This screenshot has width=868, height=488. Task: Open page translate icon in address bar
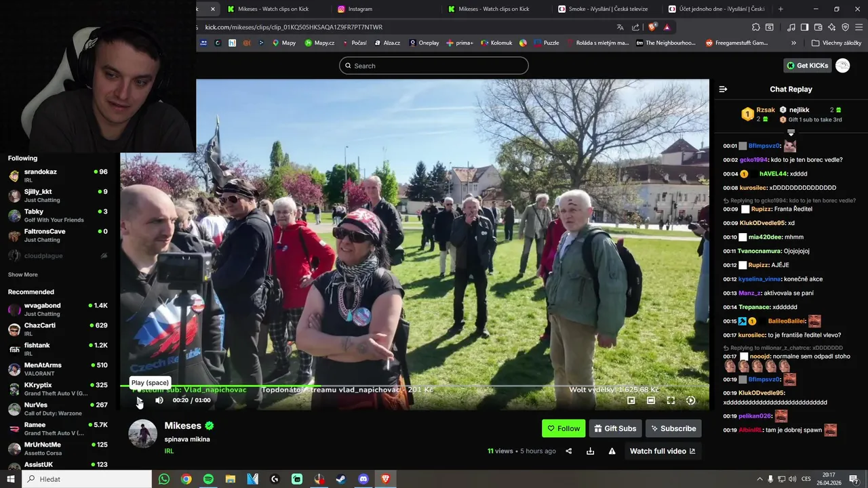620,27
